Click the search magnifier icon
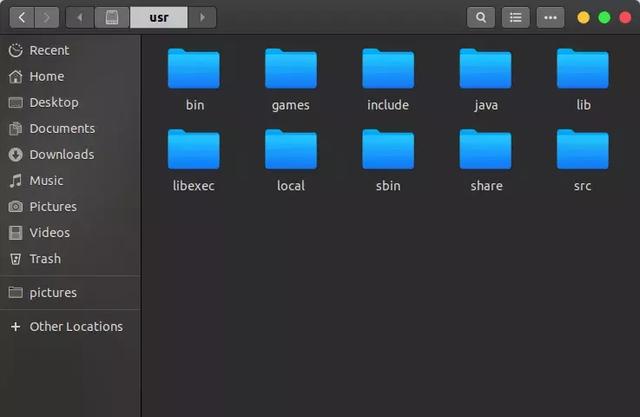Screen dimensions: 640x417 481,17
